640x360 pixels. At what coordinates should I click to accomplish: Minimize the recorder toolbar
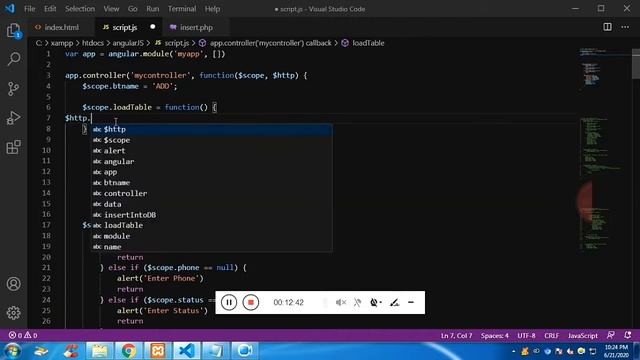click(411, 302)
